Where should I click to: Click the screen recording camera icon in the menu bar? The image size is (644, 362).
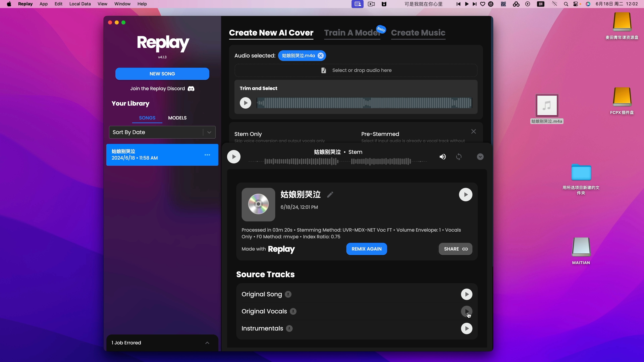(x=371, y=4)
